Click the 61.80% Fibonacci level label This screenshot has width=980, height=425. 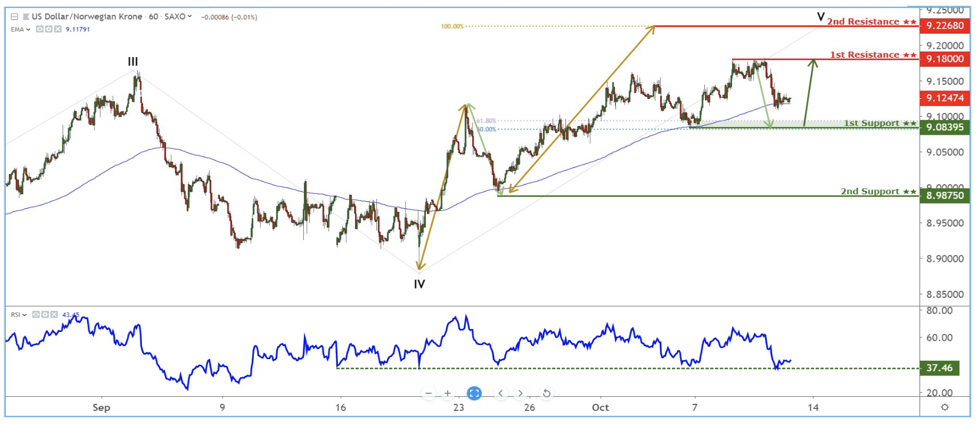pyautogui.click(x=486, y=121)
